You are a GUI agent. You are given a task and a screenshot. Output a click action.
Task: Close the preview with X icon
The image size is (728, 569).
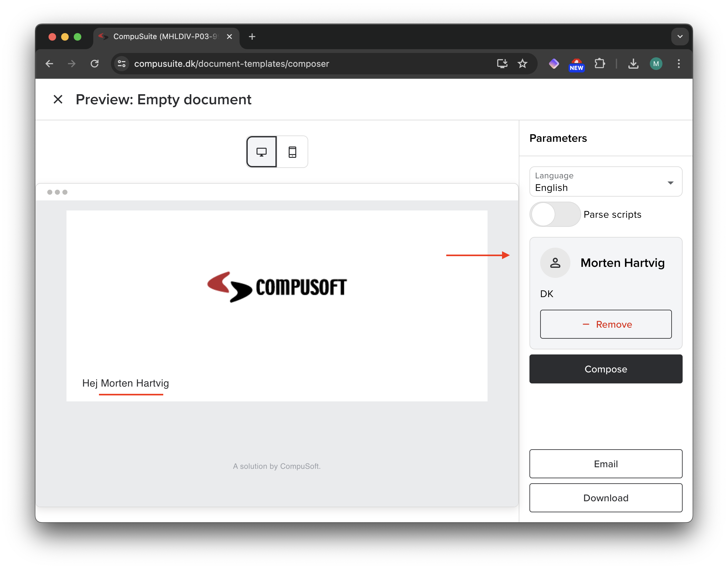coord(58,99)
